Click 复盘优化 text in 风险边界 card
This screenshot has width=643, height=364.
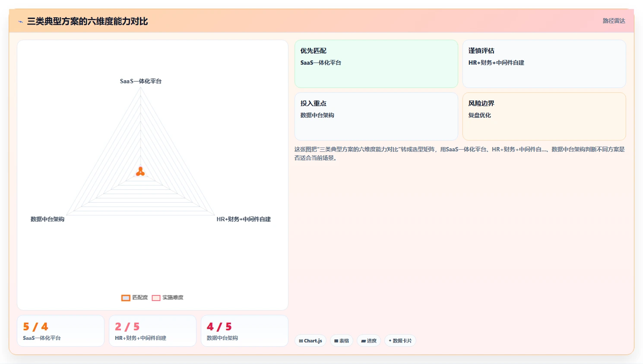(x=480, y=115)
